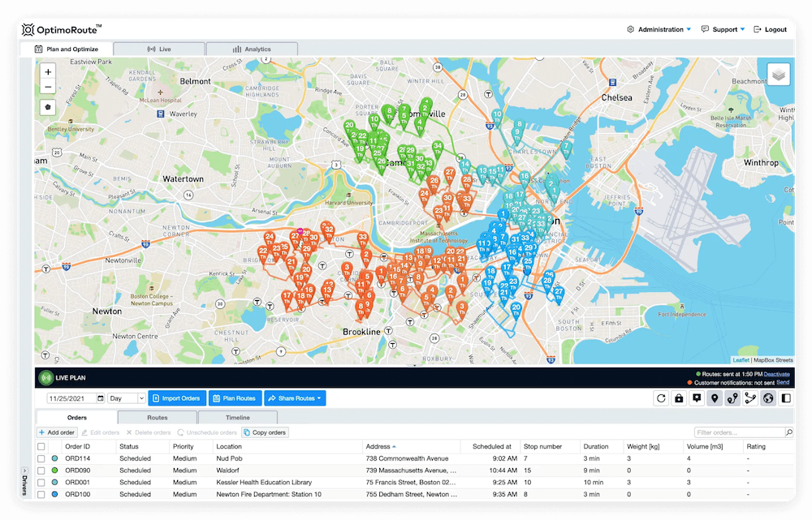Click the Import Orders button
The image size is (812, 520).
tap(176, 398)
